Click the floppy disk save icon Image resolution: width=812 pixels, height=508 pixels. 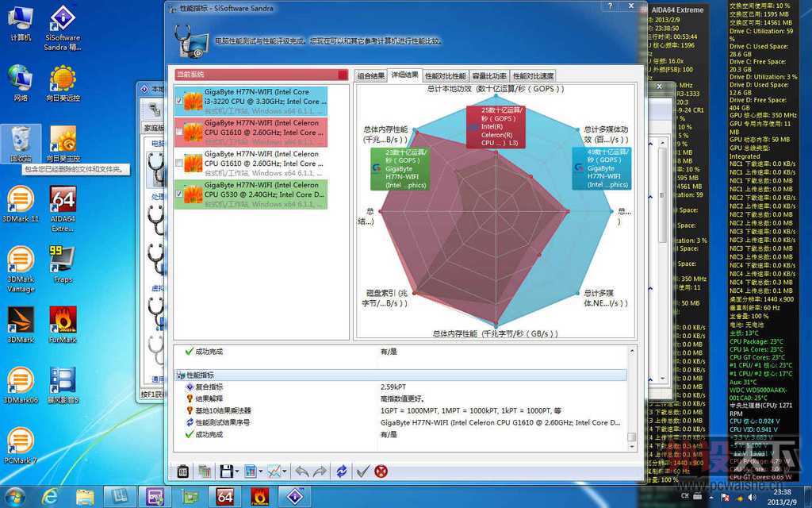pyautogui.click(x=226, y=471)
